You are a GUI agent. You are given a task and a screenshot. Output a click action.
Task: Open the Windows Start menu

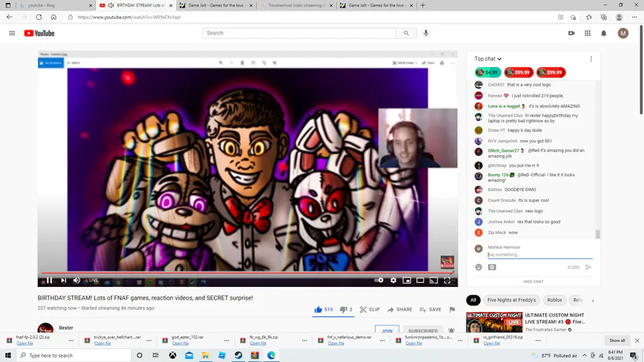[8, 356]
